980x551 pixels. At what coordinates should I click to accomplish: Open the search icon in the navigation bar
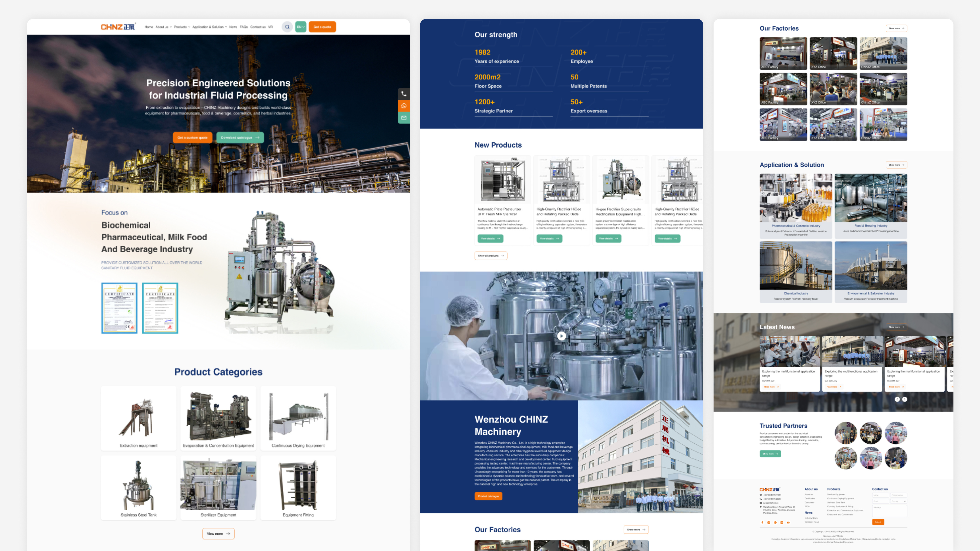[287, 27]
